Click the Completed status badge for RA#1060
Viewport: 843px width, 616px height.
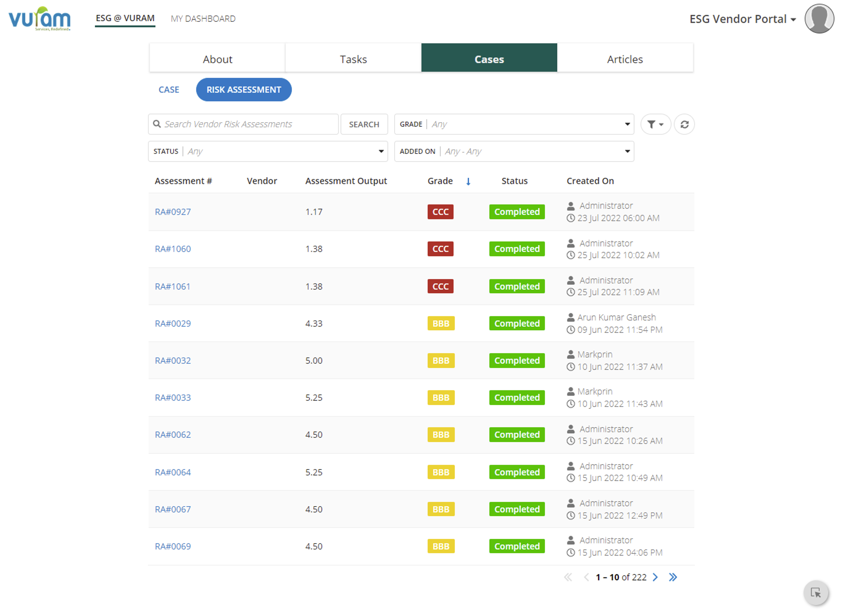pos(517,249)
